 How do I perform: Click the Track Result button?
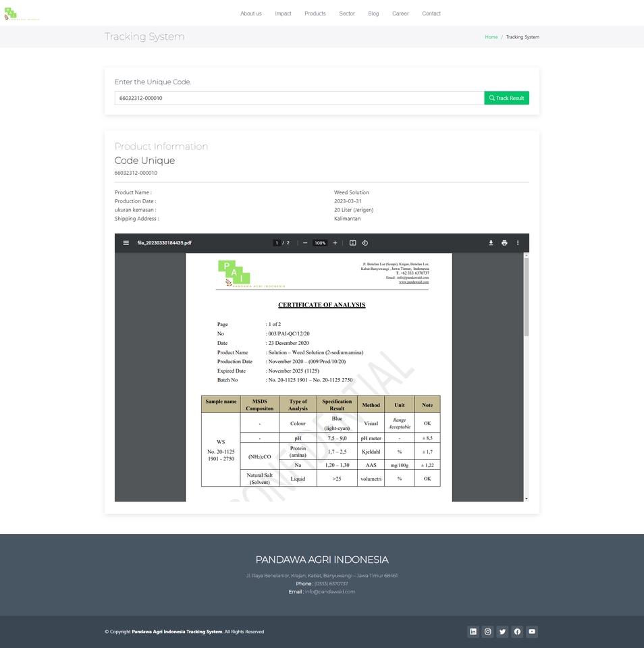pyautogui.click(x=506, y=98)
